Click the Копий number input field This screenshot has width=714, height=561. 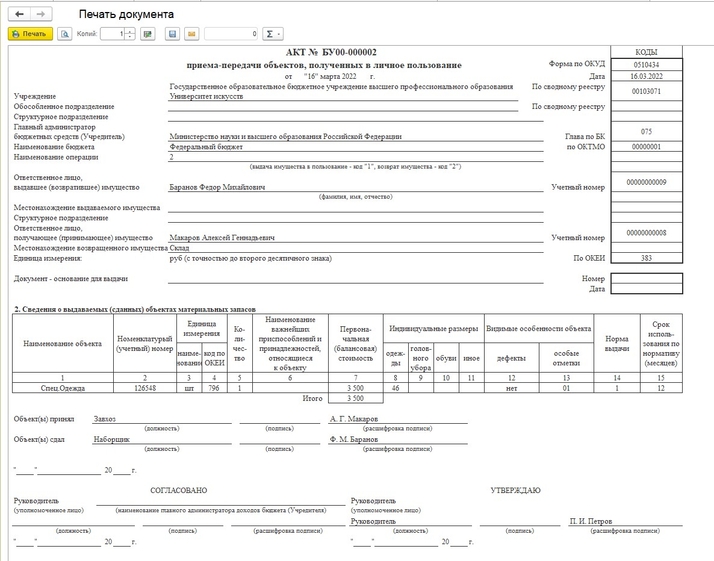click(x=110, y=34)
